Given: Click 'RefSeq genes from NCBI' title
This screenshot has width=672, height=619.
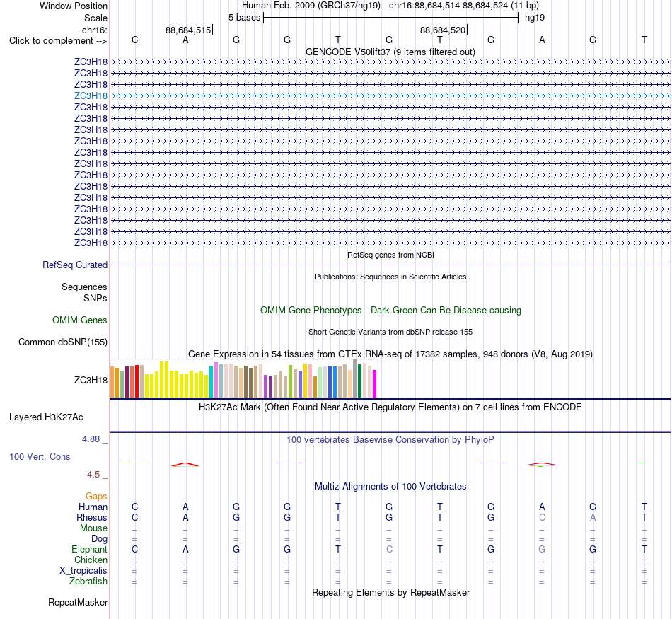Looking at the screenshot, I should [391, 255].
